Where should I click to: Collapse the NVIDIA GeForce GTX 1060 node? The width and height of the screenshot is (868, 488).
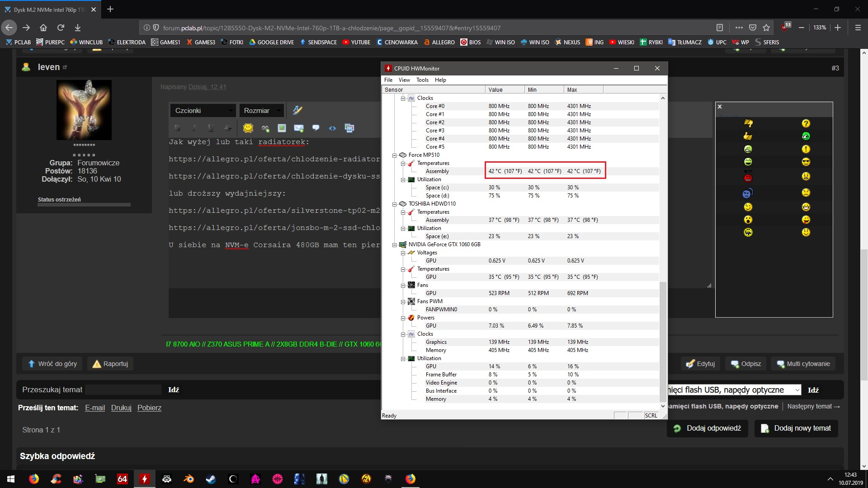coord(394,244)
